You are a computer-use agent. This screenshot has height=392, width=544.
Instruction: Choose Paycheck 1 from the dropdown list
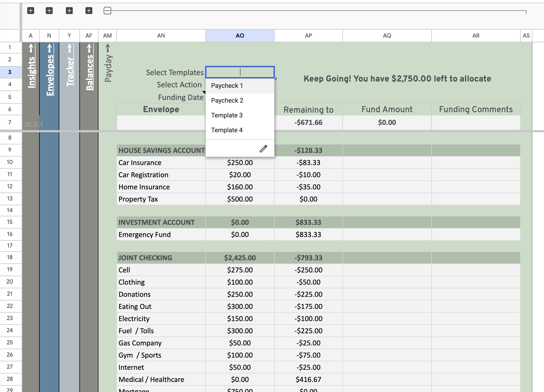[240, 86]
